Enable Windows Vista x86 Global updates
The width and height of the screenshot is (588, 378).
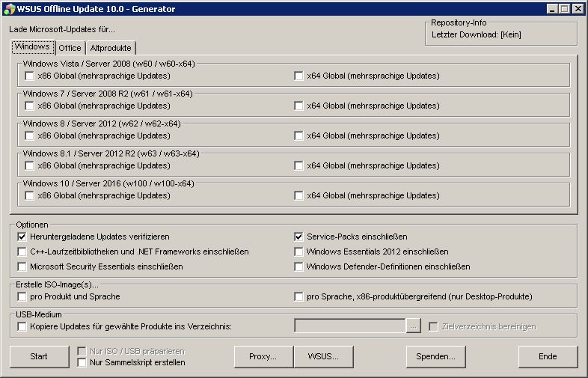pyautogui.click(x=30, y=76)
